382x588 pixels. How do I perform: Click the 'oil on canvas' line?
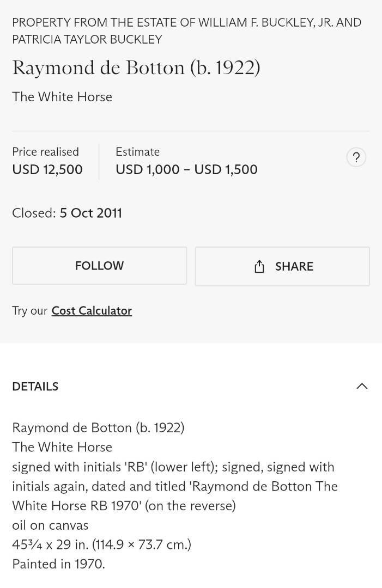click(x=50, y=525)
